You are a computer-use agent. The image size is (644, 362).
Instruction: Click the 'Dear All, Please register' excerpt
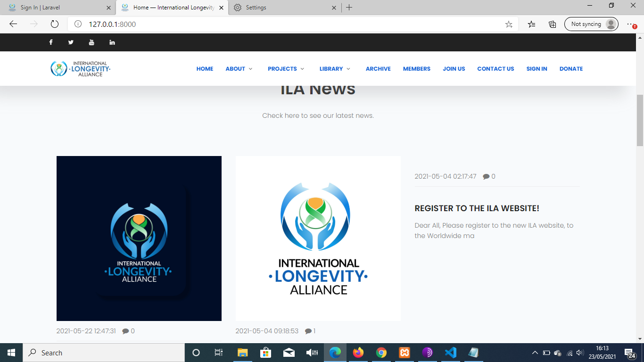494,230
